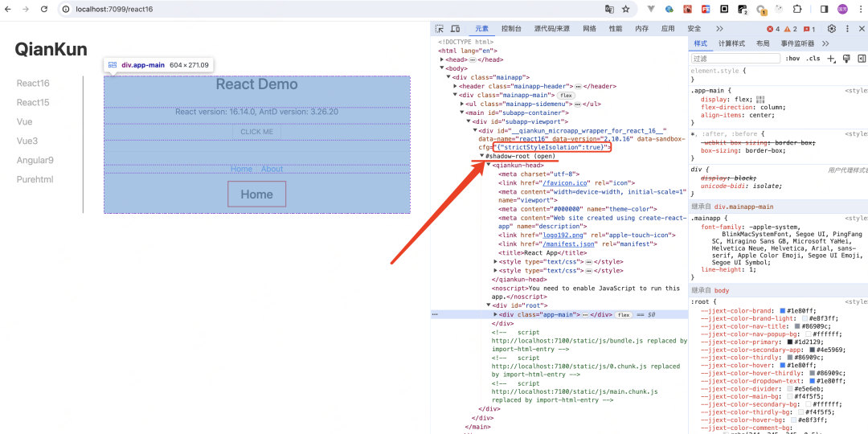This screenshot has height=434, width=868.
Task: Bookmark this page with star icon
Action: pos(626,10)
